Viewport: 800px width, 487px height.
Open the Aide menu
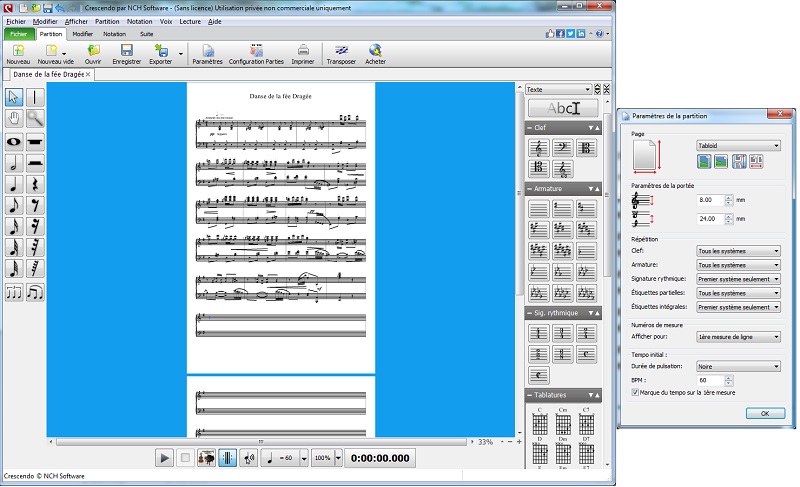pyautogui.click(x=214, y=21)
